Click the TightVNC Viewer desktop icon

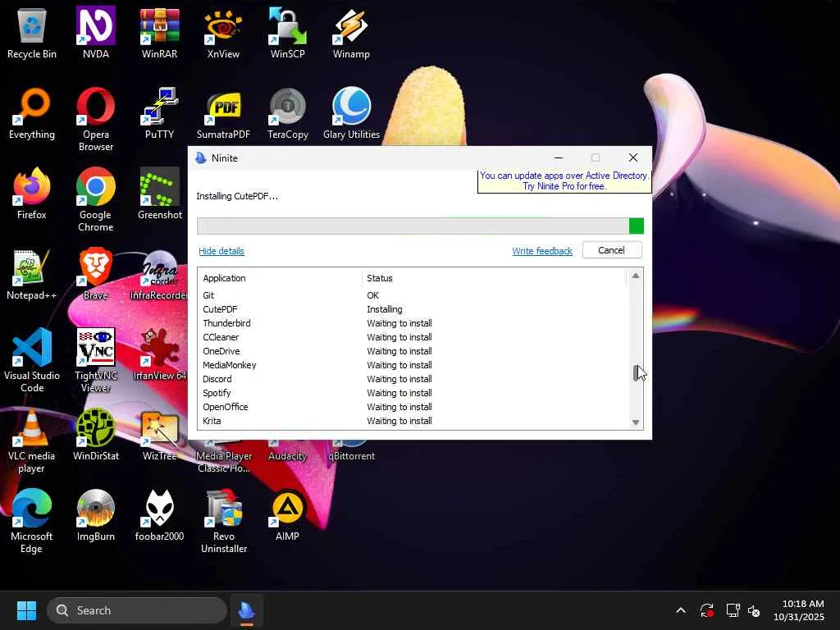(95, 360)
